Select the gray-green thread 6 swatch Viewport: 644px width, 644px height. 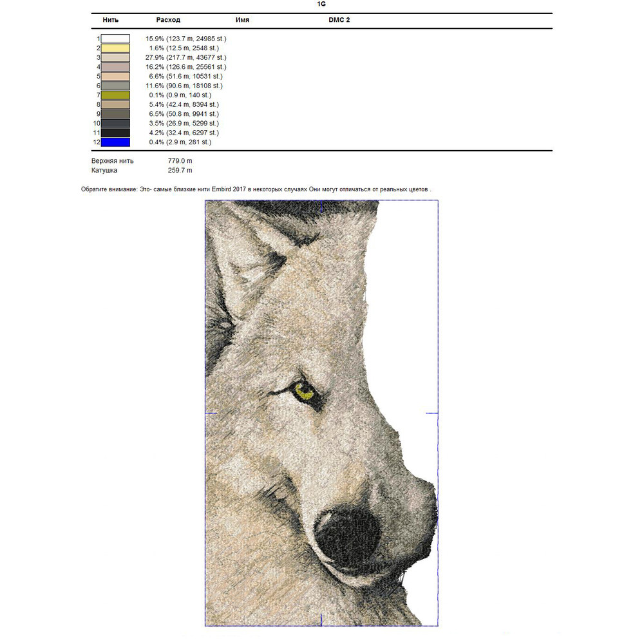click(115, 86)
